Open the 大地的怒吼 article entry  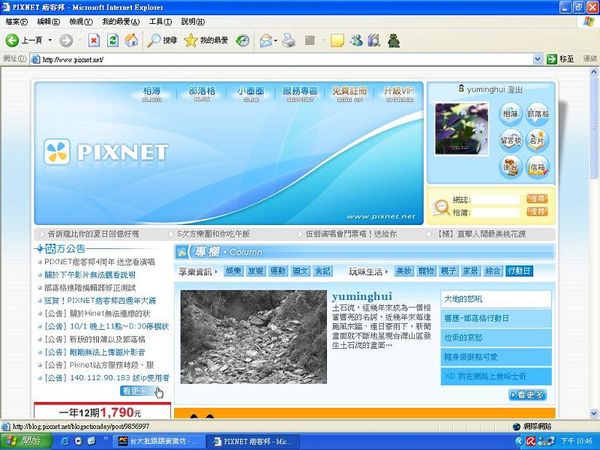point(496,299)
